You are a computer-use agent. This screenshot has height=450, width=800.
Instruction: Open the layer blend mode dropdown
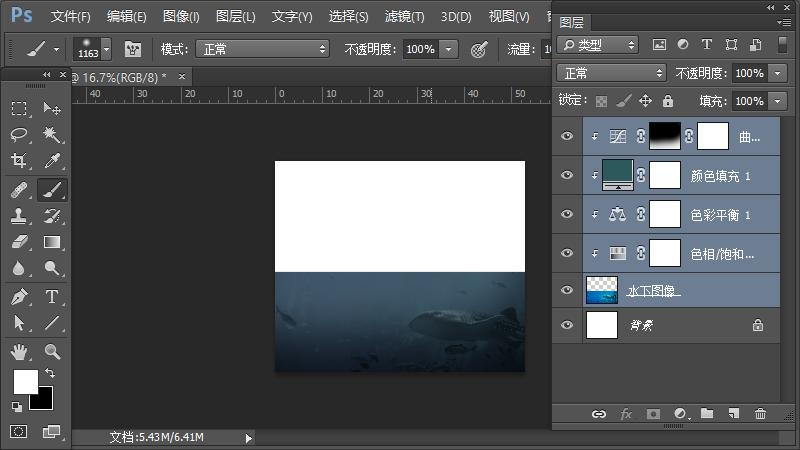612,73
